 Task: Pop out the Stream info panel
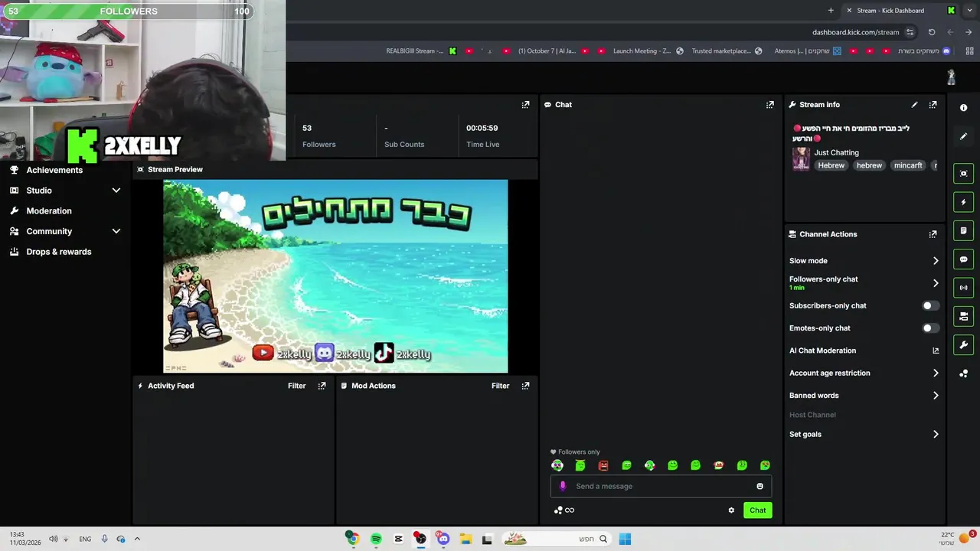click(x=933, y=105)
